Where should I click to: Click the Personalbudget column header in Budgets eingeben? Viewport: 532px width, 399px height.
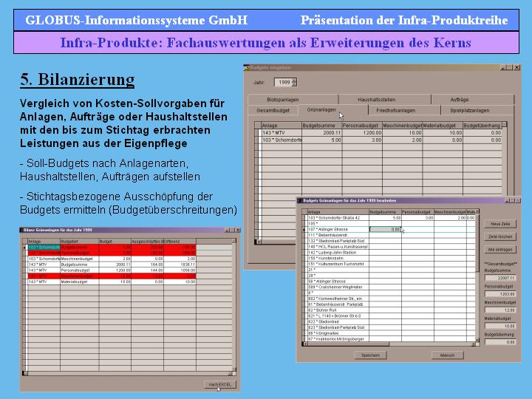click(361, 126)
